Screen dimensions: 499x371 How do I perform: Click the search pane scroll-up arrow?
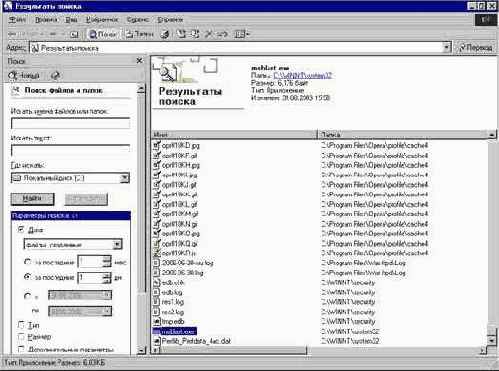point(141,89)
